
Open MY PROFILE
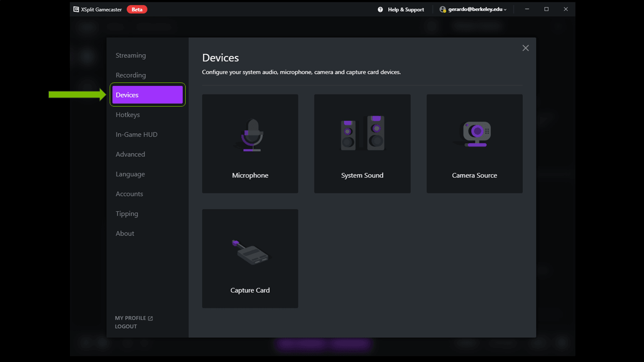pyautogui.click(x=130, y=317)
